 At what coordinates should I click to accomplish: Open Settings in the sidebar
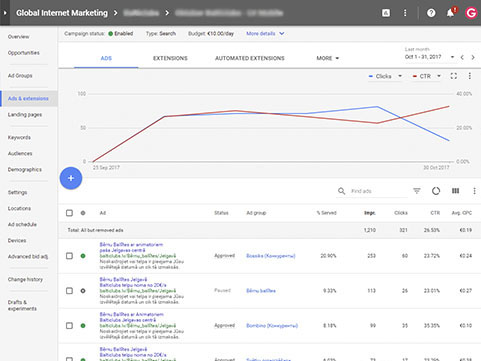tap(17, 192)
